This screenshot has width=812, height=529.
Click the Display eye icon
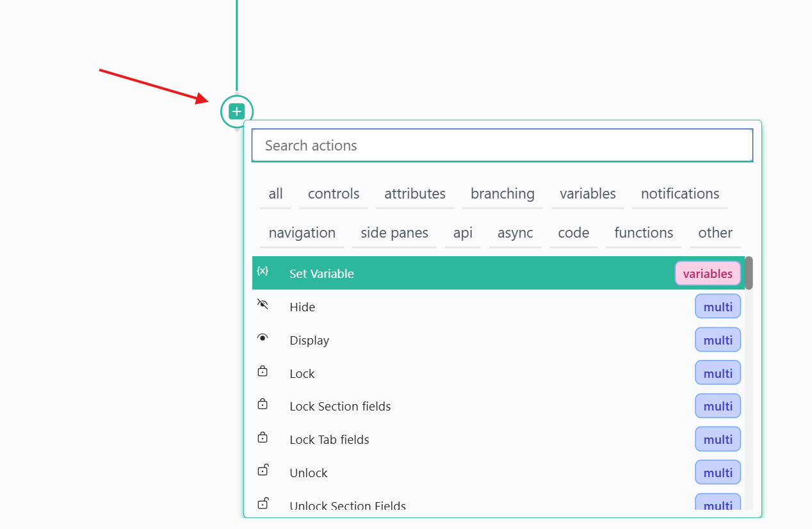tap(263, 338)
